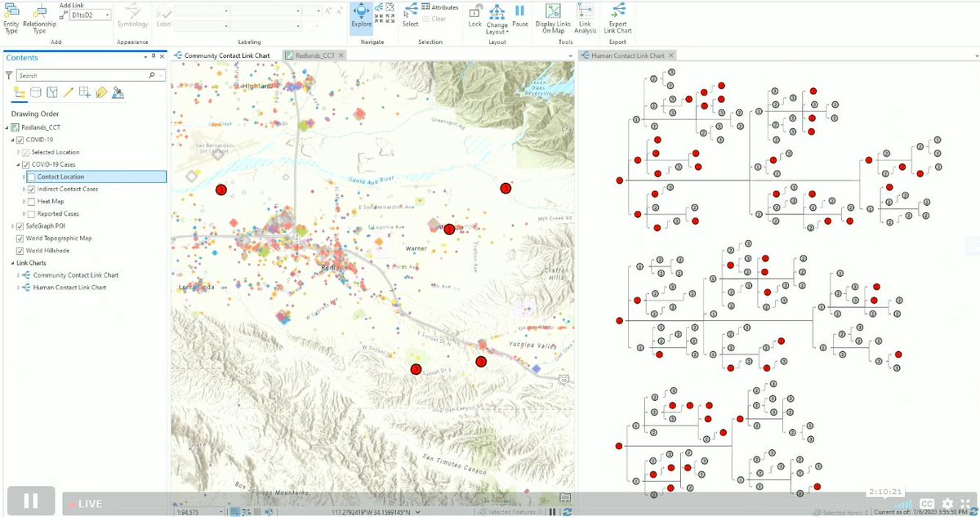Enable the Reported Cases layer checkbox
The width and height of the screenshot is (980, 517).
click(x=31, y=213)
